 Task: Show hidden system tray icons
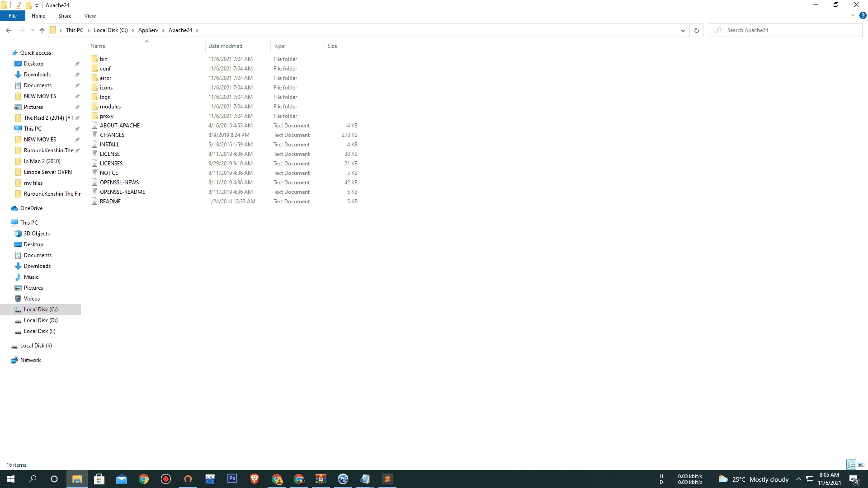pos(799,479)
